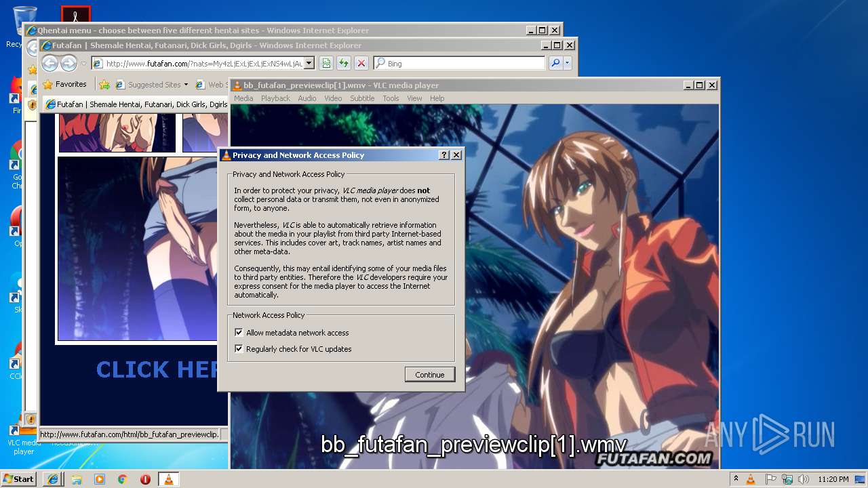
Task: Open the VLC View menu
Action: (414, 98)
